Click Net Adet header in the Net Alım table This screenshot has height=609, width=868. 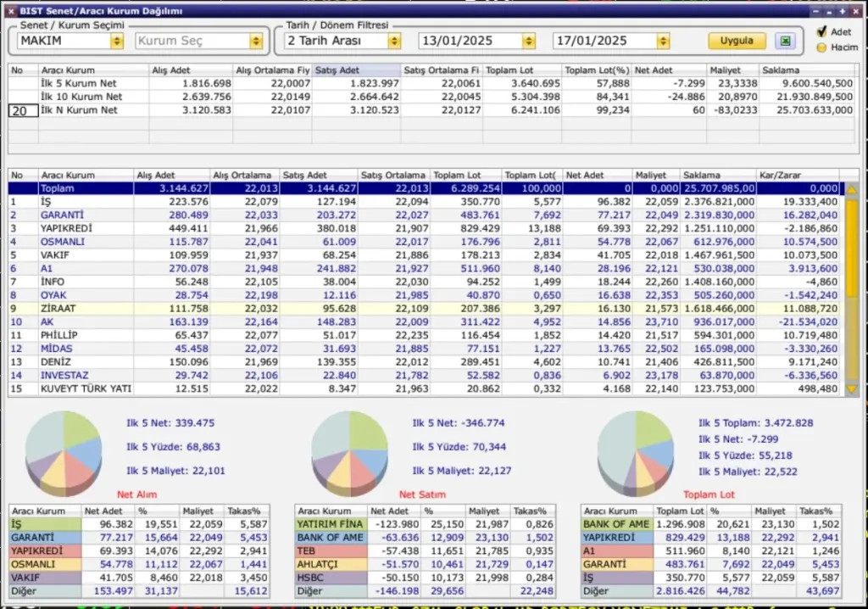(109, 511)
